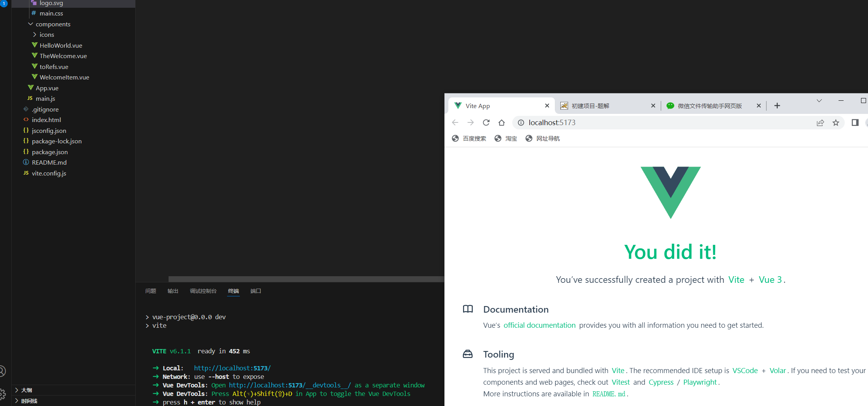Switch to the 微信文件传输助手网页版 tab
Viewport: 868px width, 406px height.
click(x=713, y=106)
